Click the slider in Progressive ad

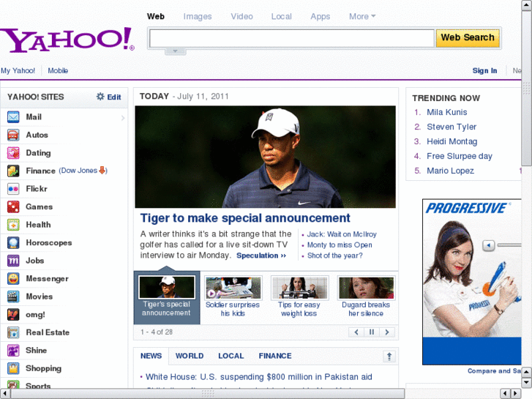tap(489, 245)
